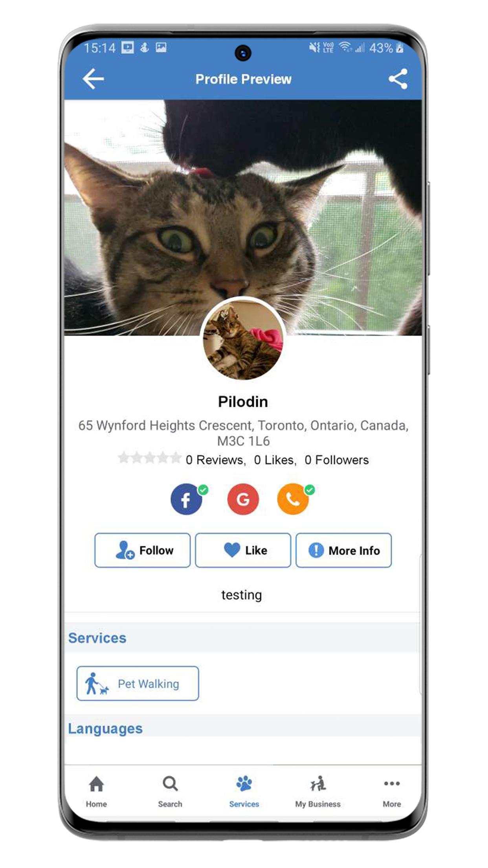Tap the back arrow icon
488x868 pixels.
point(93,79)
